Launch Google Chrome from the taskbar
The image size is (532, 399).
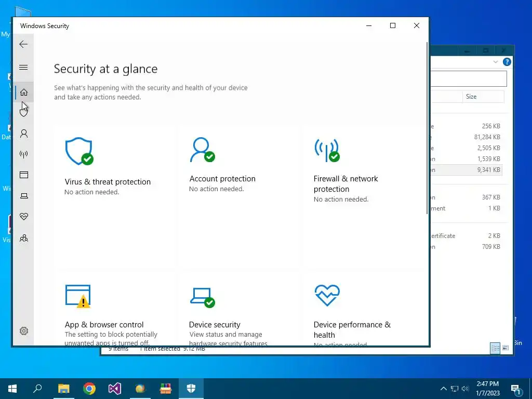tap(89, 389)
